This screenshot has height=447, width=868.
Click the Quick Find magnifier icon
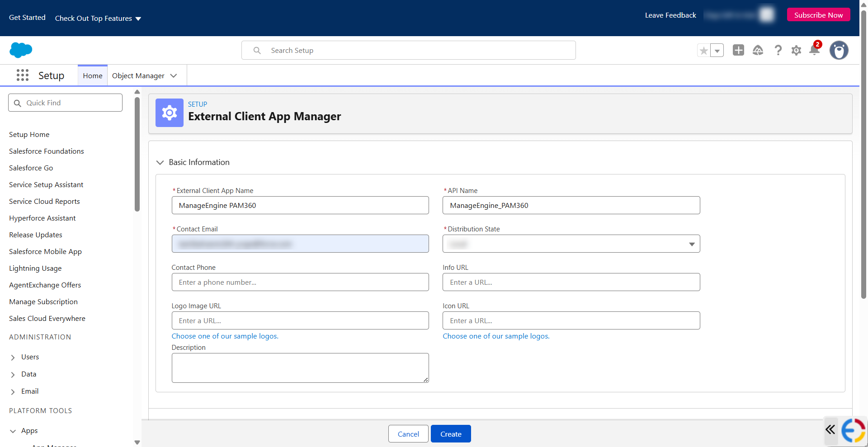point(18,103)
